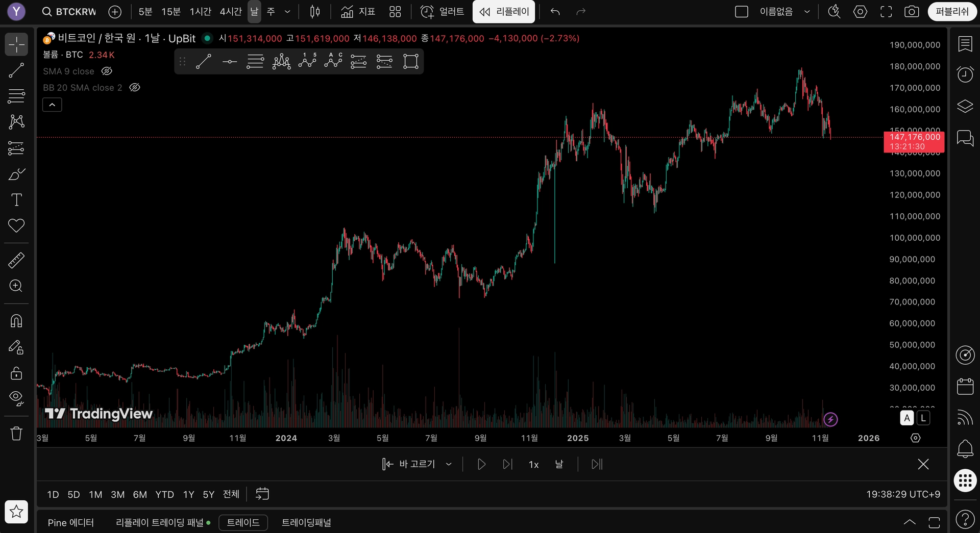Switch to the 4시간 interval

click(x=231, y=12)
